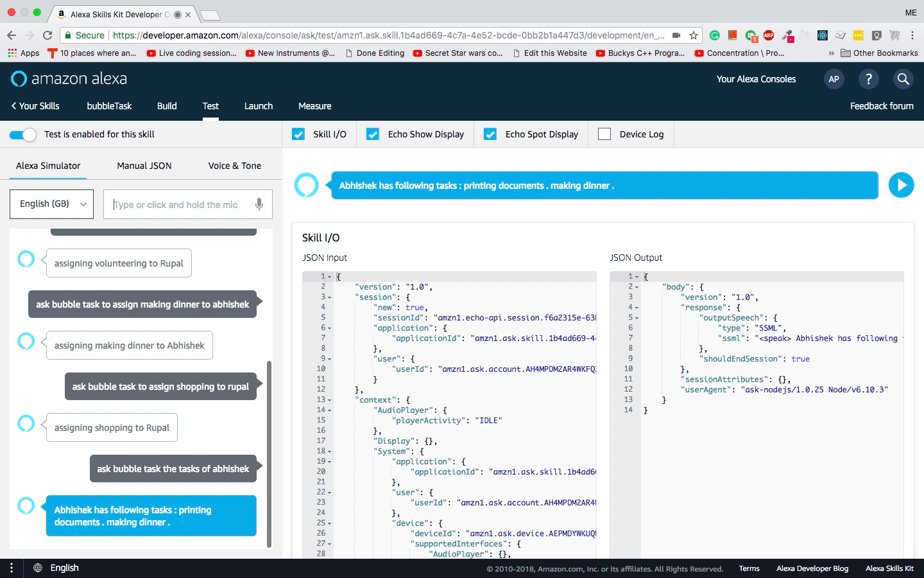The width and height of the screenshot is (924, 578).
Task: Select the Test tab
Action: (x=210, y=106)
